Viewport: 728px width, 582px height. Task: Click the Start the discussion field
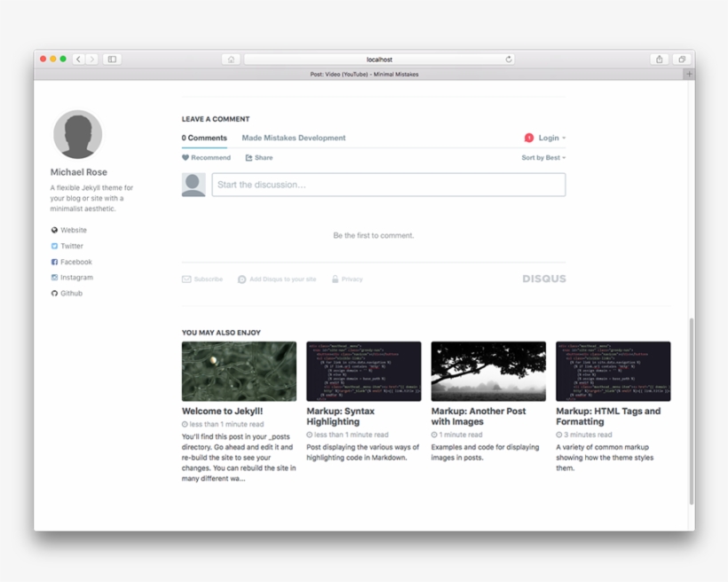pyautogui.click(x=388, y=185)
